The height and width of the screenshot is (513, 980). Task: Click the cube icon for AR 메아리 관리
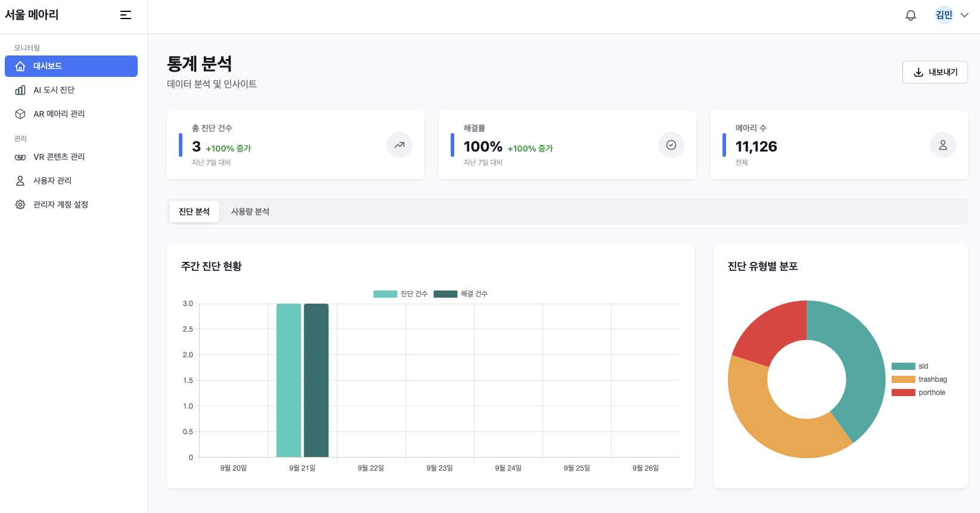[x=20, y=114]
